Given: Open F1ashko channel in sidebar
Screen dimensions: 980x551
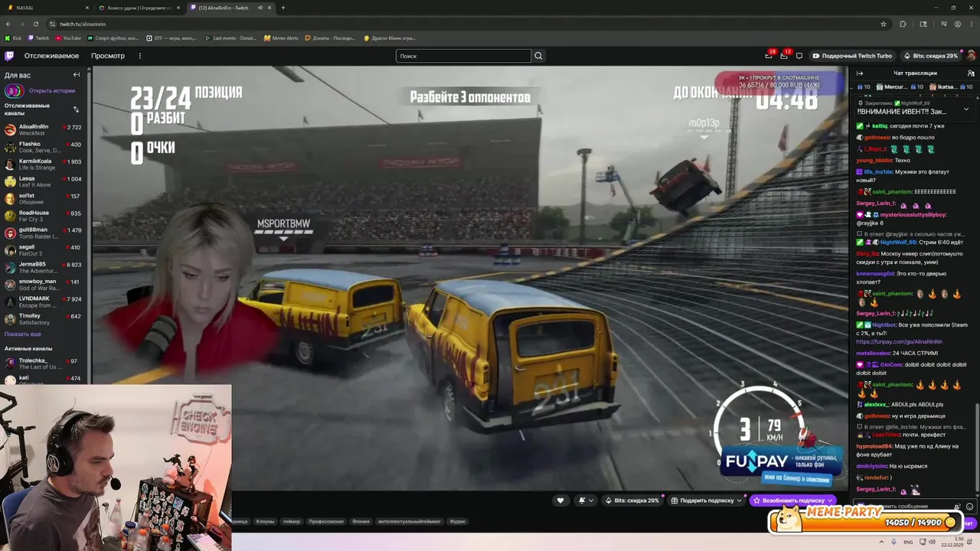Looking at the screenshot, I should pyautogui.click(x=43, y=147).
